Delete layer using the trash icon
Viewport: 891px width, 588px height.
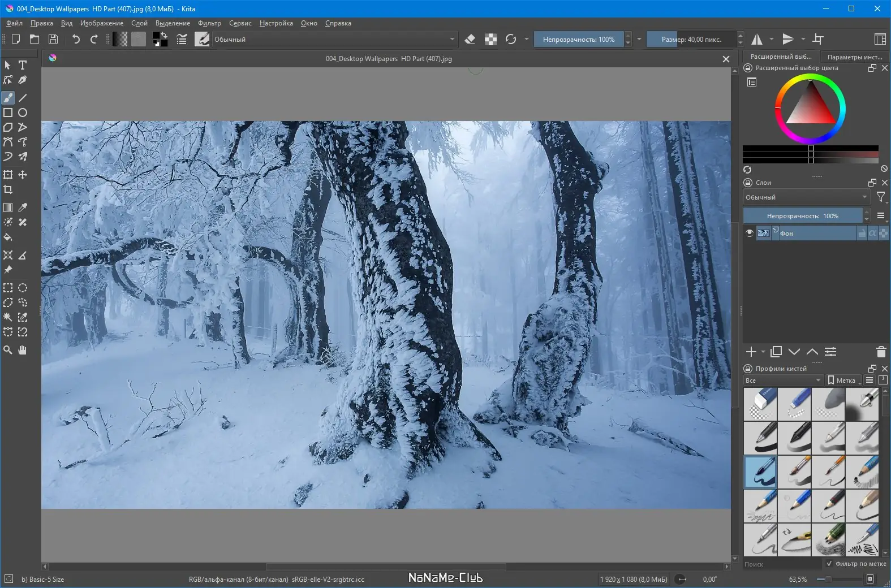[881, 352]
